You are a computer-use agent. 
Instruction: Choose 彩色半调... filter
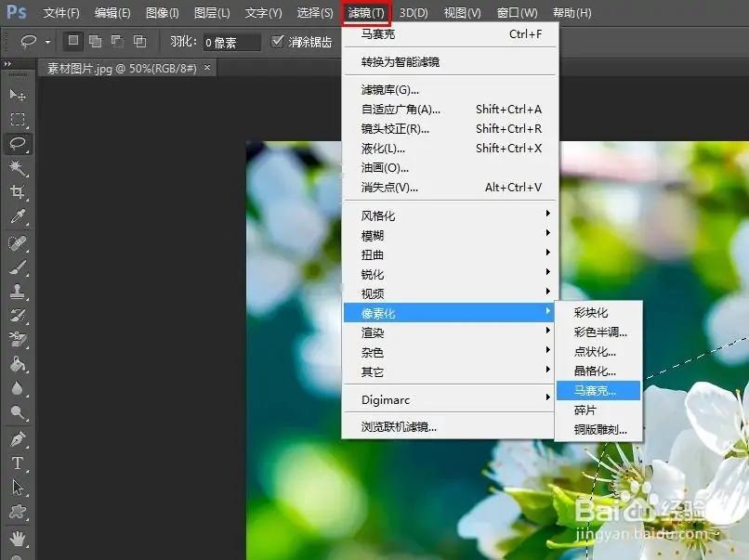[598, 332]
